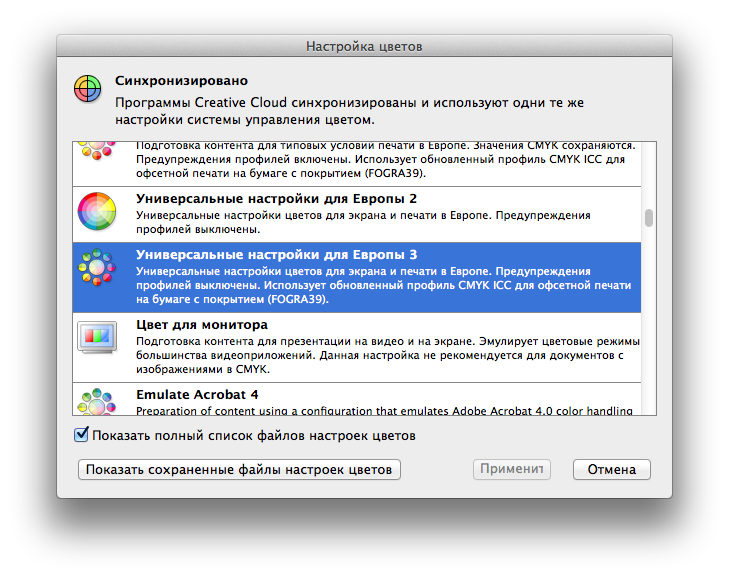Select the color wheel icon for Европы 2
Screen dimensions: 729x577
click(97, 212)
